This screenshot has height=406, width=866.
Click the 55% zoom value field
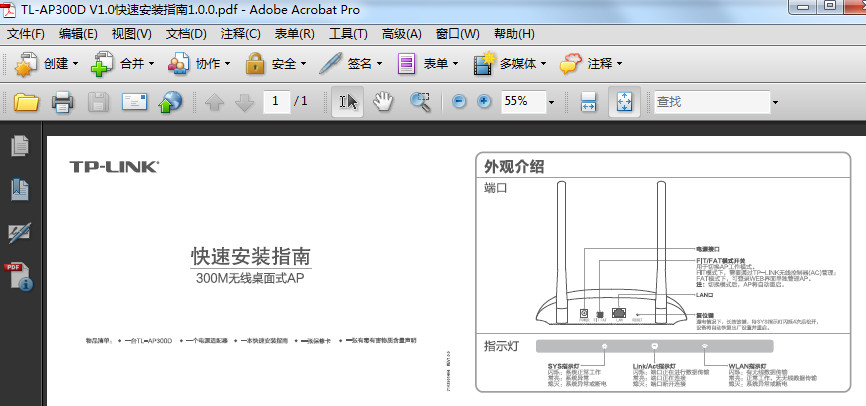[x=524, y=102]
